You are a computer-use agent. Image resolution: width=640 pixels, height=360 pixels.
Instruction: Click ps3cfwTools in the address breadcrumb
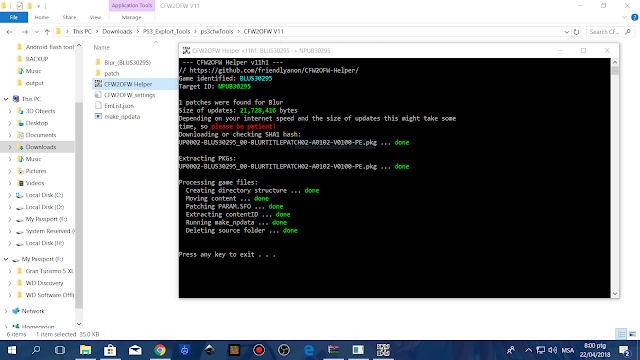point(217,31)
